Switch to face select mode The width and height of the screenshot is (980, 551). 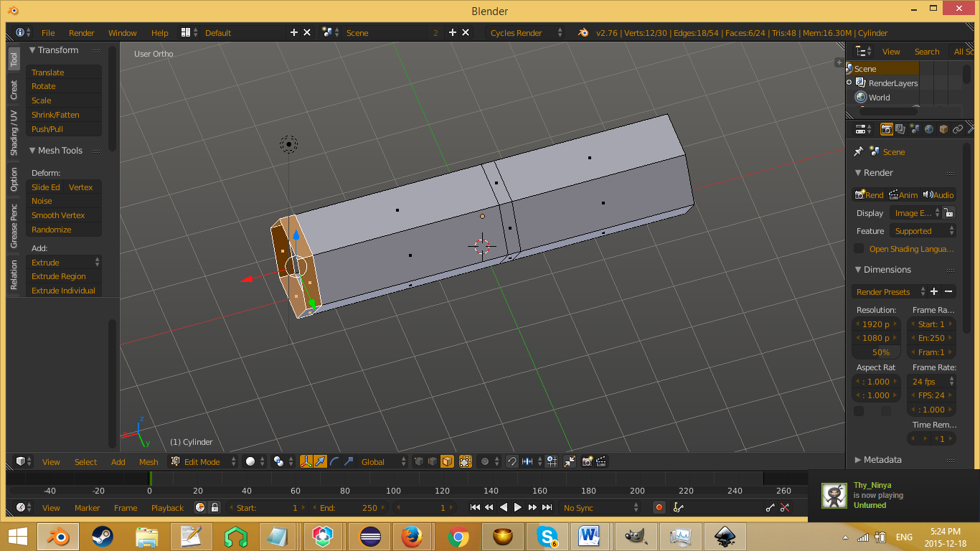[x=447, y=461]
